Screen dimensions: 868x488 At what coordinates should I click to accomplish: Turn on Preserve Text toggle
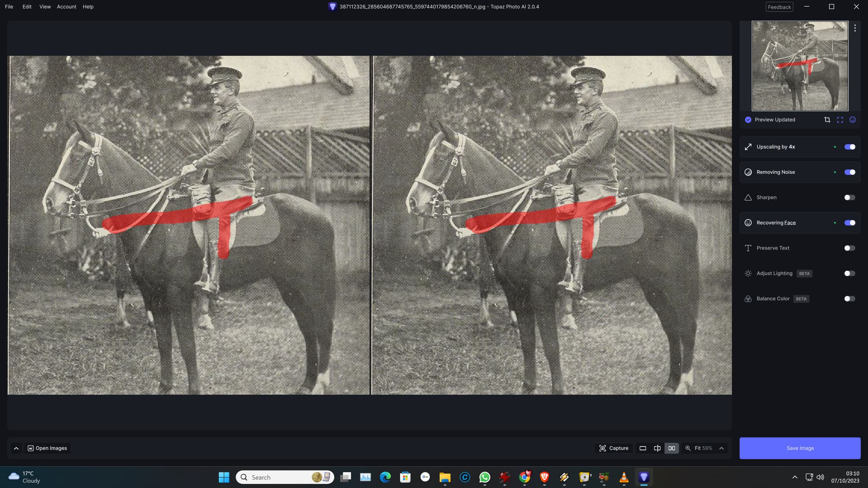click(x=849, y=248)
